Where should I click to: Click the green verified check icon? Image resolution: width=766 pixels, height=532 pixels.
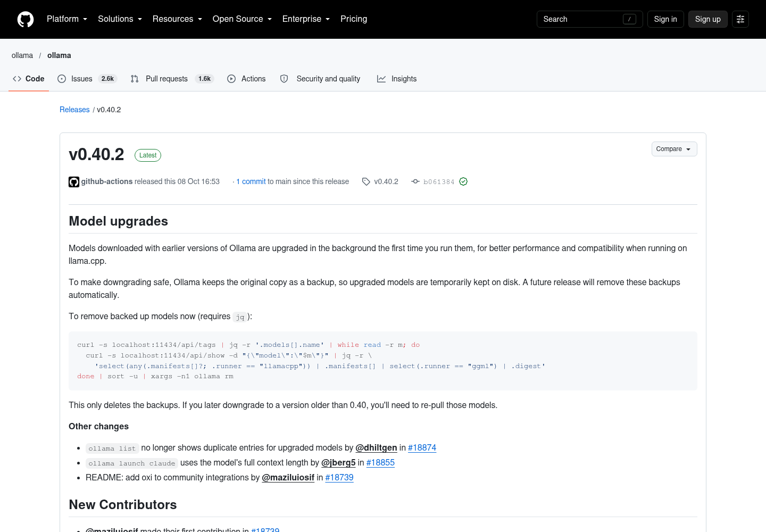tap(463, 181)
